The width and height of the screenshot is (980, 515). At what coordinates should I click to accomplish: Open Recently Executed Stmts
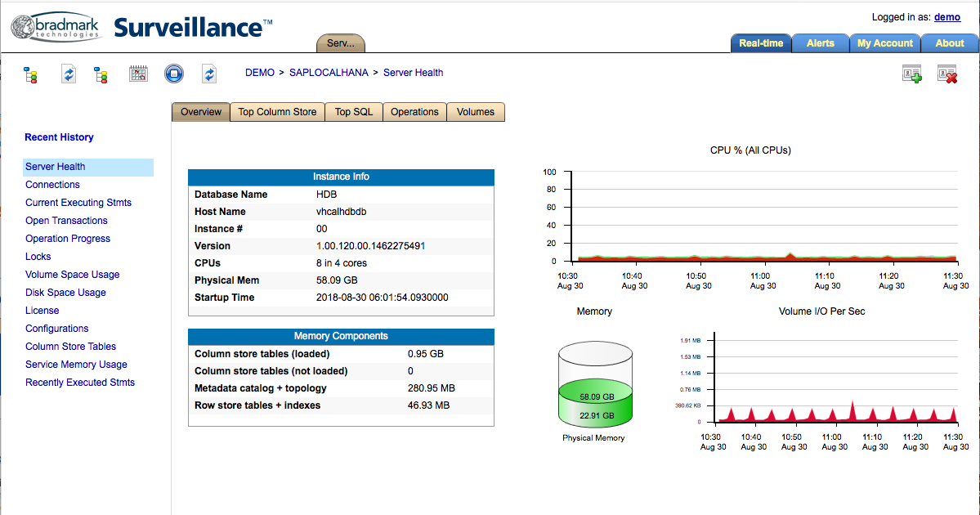point(80,383)
